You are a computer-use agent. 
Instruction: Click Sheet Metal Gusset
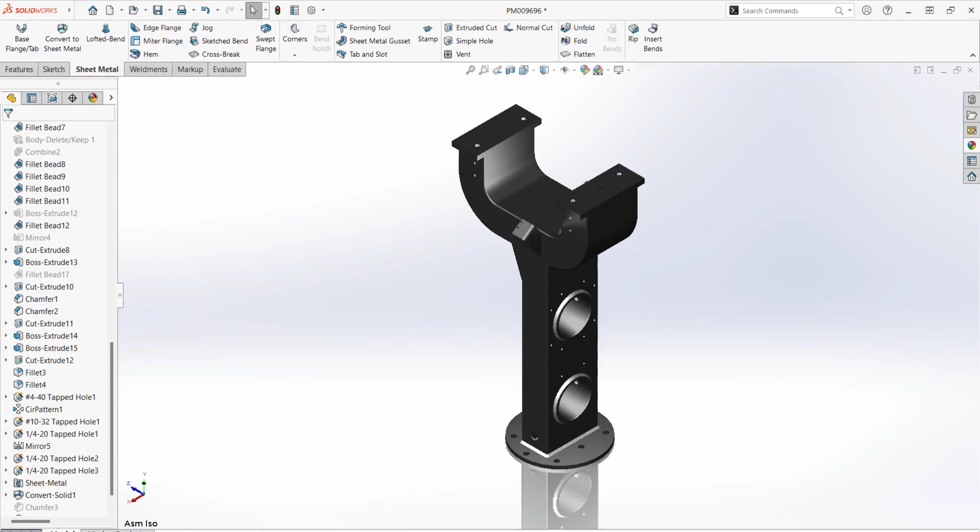coord(374,41)
